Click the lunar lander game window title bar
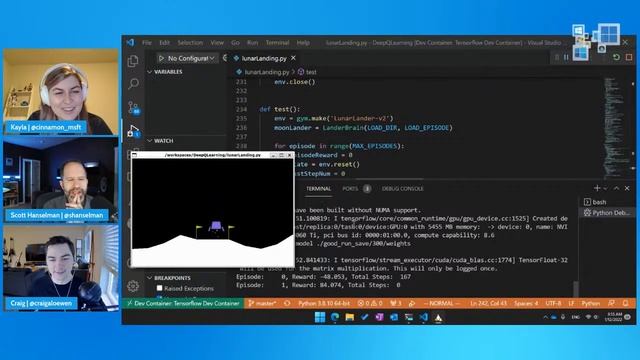Image resolution: width=640 pixels, height=360 pixels. [x=213, y=155]
